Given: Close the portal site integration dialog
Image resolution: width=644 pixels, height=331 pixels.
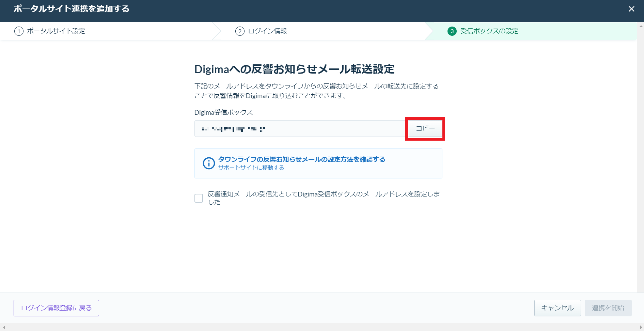Looking at the screenshot, I should pos(631,9).
